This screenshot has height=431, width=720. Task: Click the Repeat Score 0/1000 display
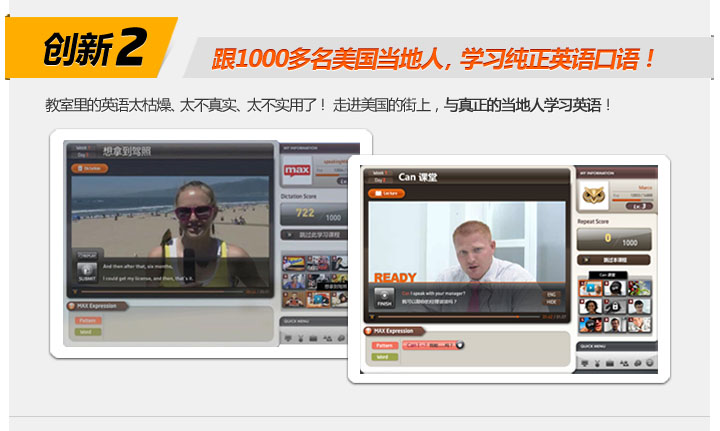(614, 240)
